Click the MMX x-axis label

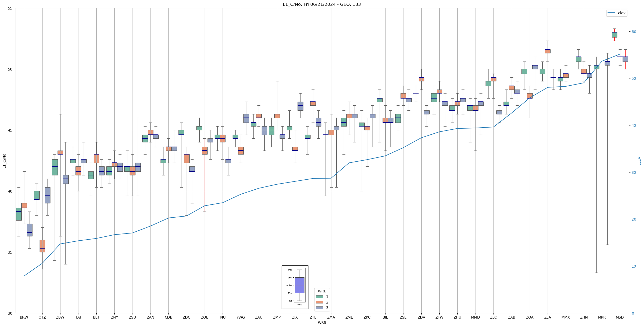[x=566, y=317]
